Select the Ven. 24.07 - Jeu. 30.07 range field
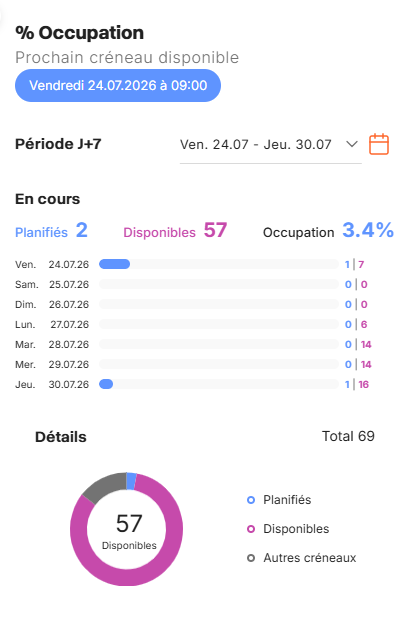This screenshot has height=620, width=417. pos(270,145)
